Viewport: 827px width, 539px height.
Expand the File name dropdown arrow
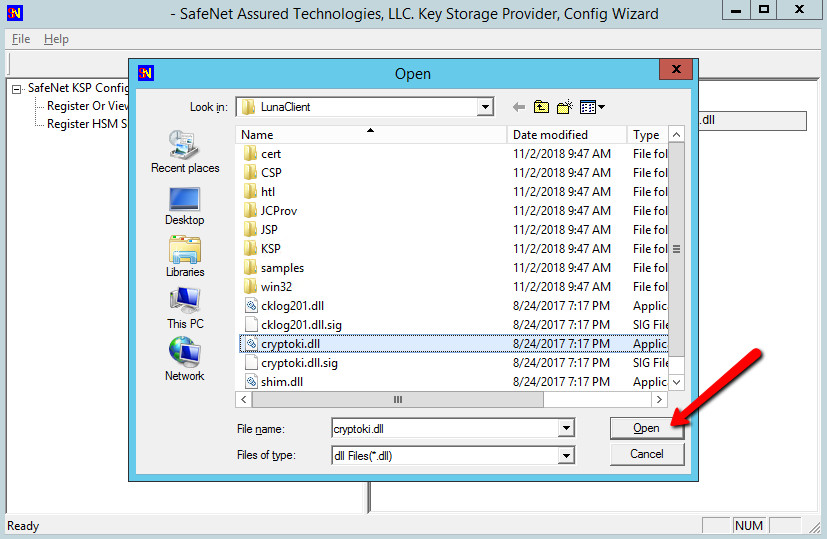pyautogui.click(x=566, y=428)
